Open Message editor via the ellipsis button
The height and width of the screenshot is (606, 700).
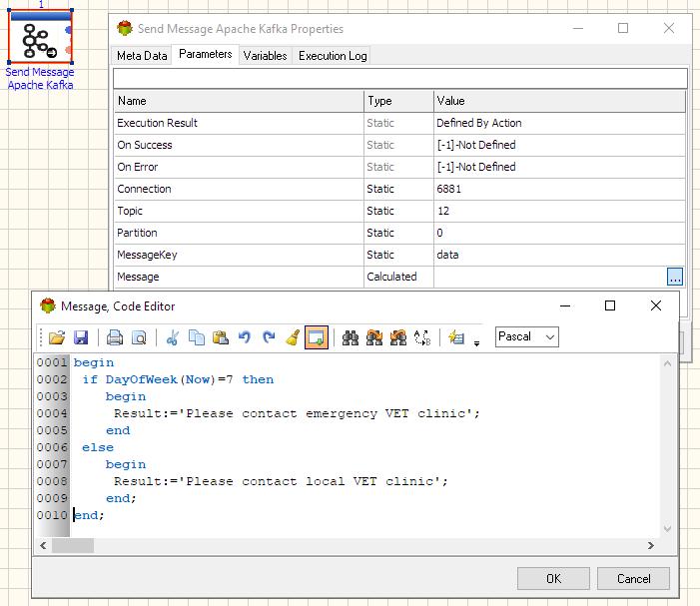675,277
